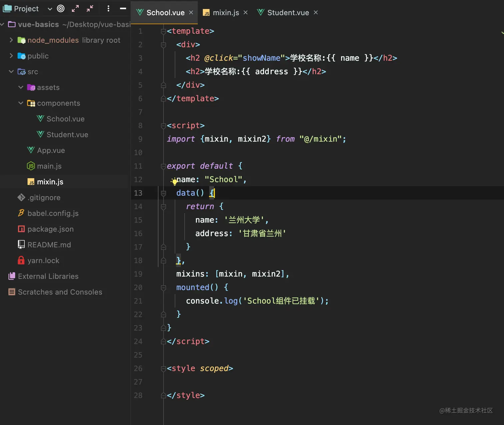The image size is (504, 425).
Task: Click the components folder icon
Action: pyautogui.click(x=31, y=103)
